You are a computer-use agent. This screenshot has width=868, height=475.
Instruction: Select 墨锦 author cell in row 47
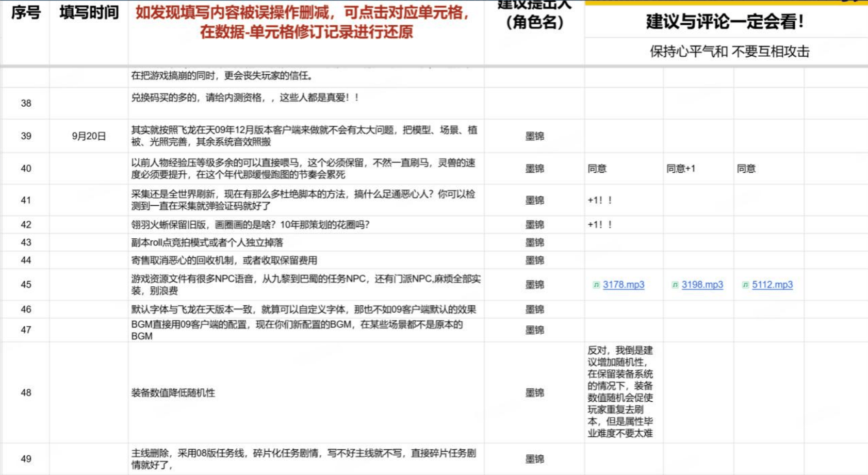click(x=534, y=330)
